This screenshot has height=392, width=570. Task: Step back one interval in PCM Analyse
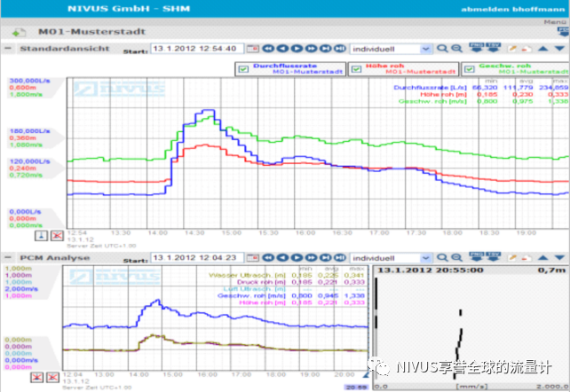pos(282,258)
